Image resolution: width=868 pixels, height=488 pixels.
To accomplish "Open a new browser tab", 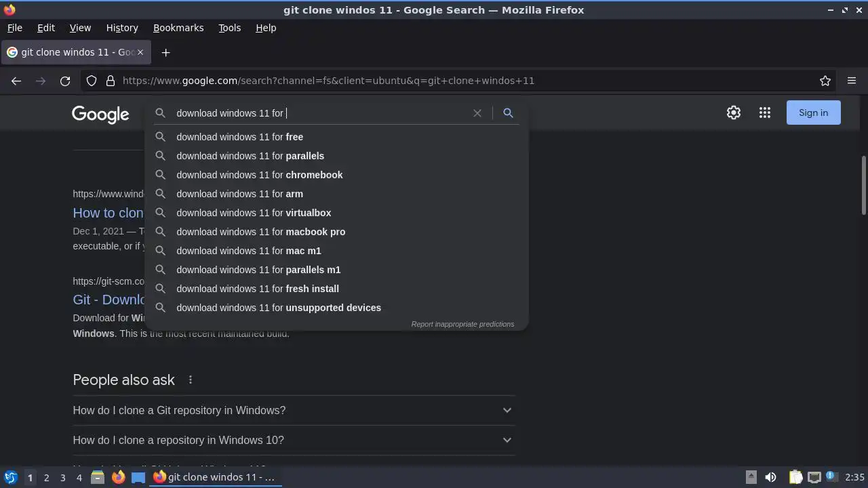I will (165, 52).
